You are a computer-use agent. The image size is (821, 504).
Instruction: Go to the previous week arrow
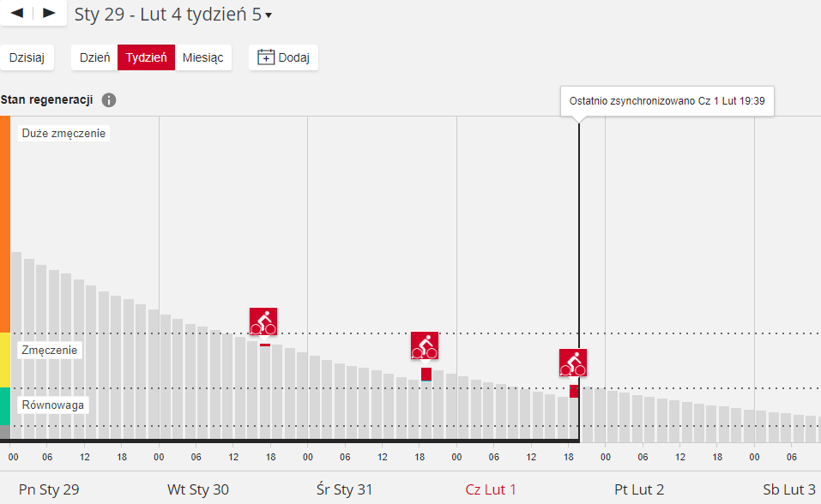pos(17,13)
